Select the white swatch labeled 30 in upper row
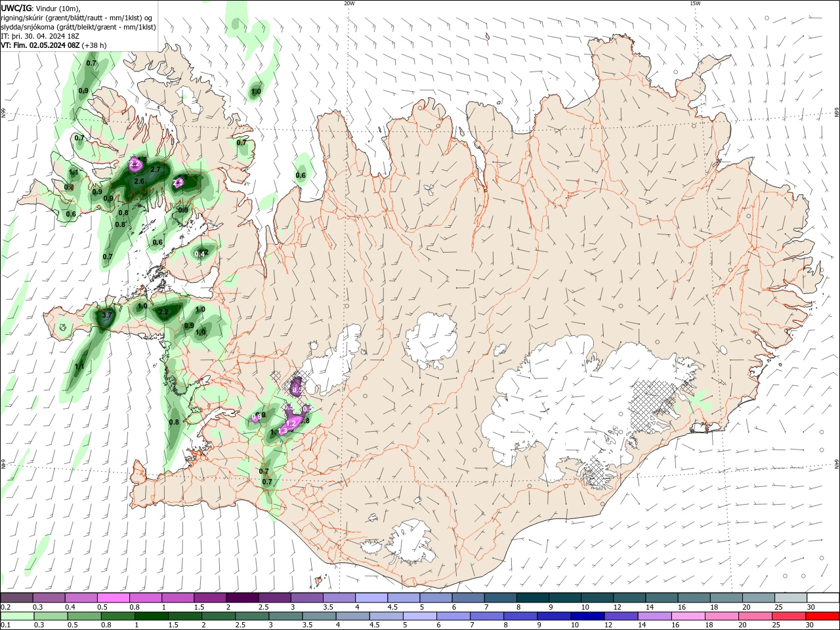This screenshot has height=630, width=840. click(823, 598)
